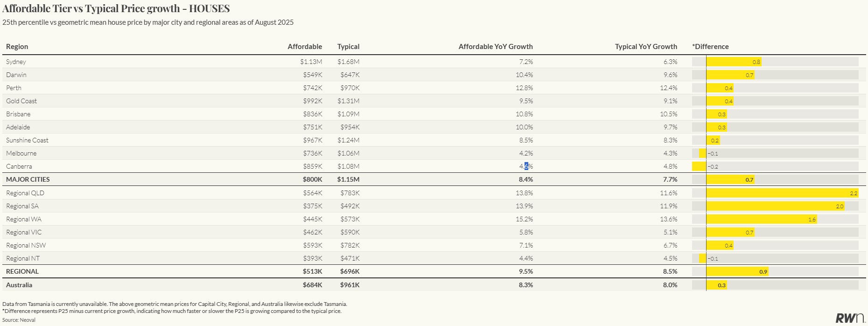This screenshot has height=326, width=868.
Task: Click the Affordable column header
Action: 305,47
